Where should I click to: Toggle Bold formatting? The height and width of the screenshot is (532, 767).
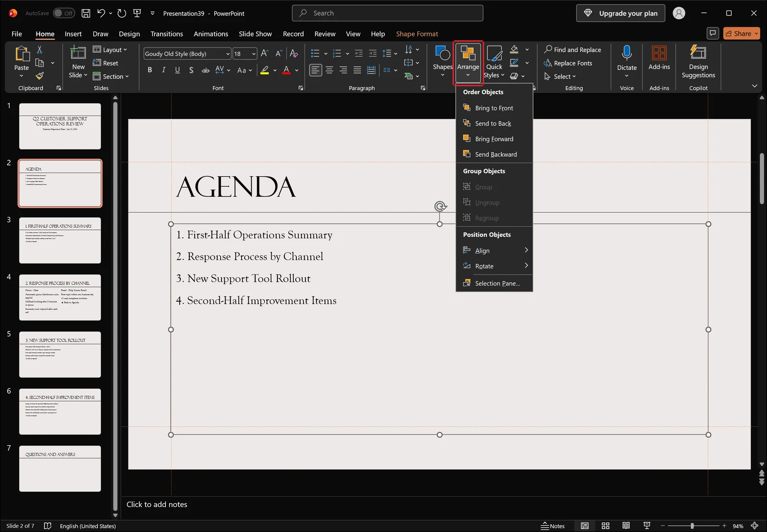click(x=150, y=70)
